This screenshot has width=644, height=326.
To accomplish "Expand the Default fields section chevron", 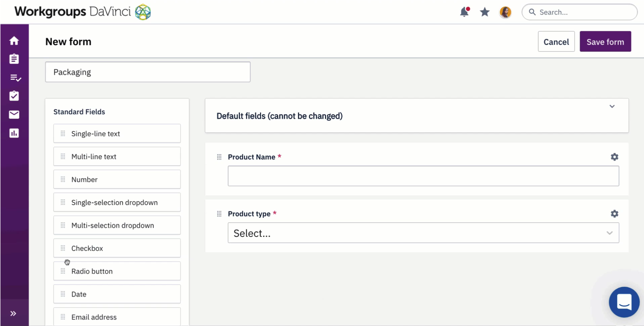I will pos(612,106).
